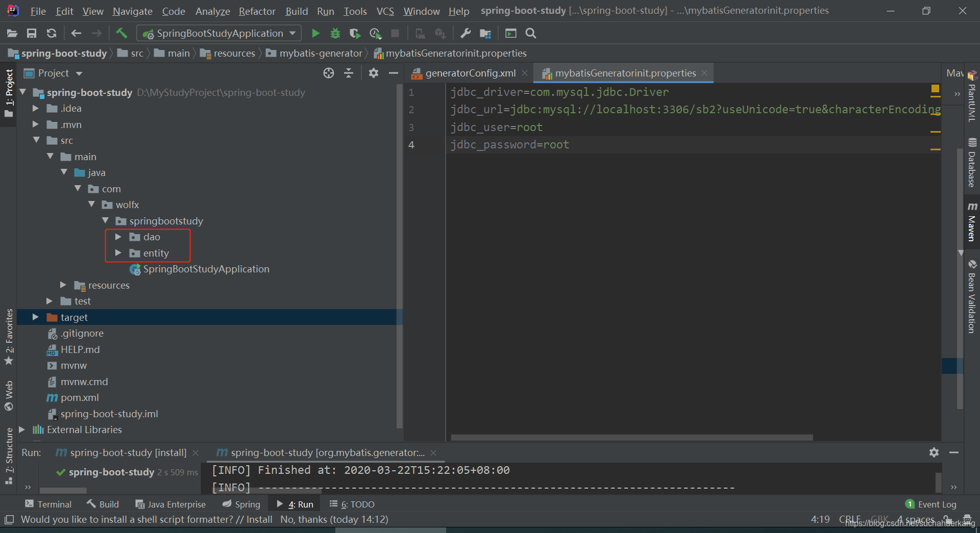Click Install link in shell formatter notification
The width and height of the screenshot is (980, 533).
point(259,520)
